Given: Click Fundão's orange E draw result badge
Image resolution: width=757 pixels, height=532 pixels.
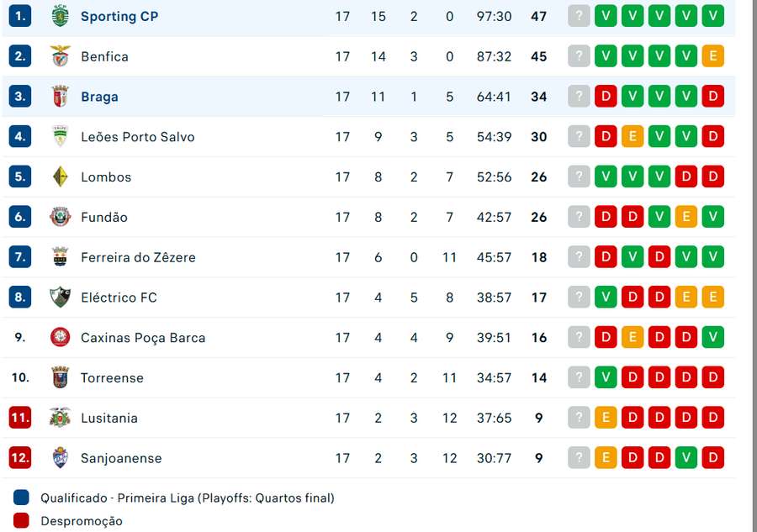Looking at the screenshot, I should click(x=686, y=217).
